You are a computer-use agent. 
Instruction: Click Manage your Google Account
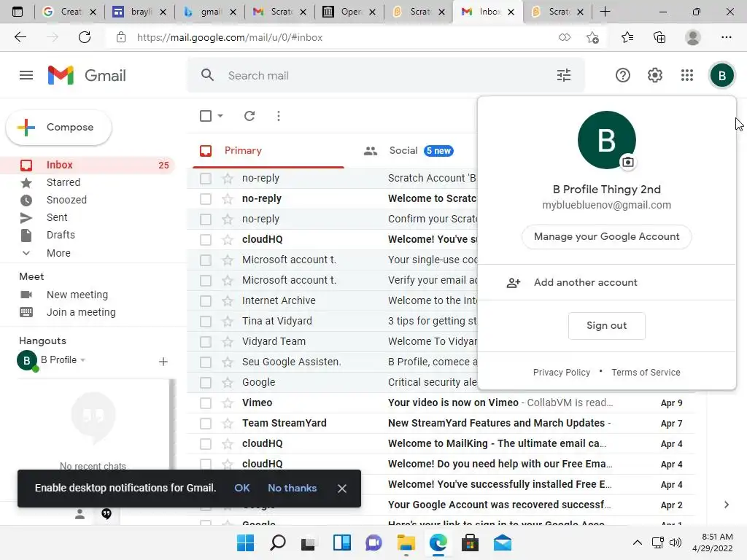tap(606, 237)
